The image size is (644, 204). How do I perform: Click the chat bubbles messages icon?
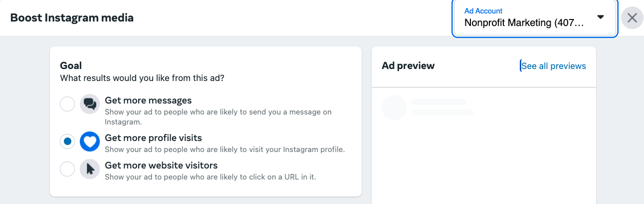coord(90,104)
